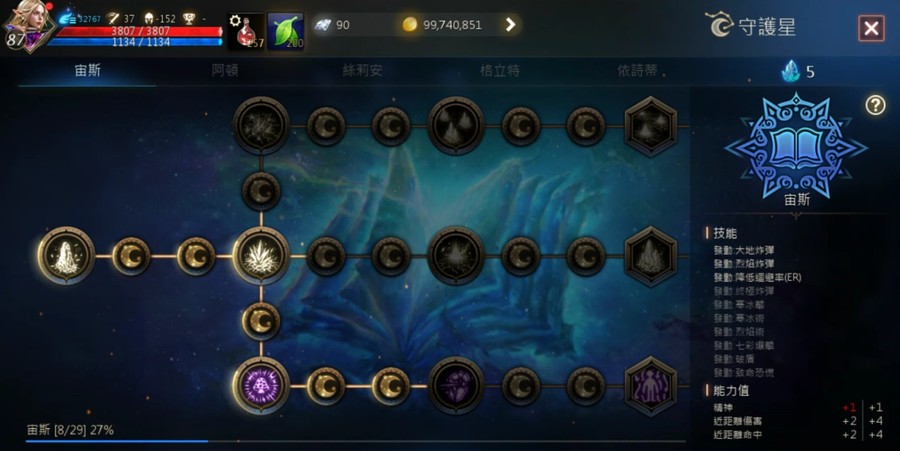Select the glowing purple skill node
The image size is (900, 451).
(x=261, y=385)
